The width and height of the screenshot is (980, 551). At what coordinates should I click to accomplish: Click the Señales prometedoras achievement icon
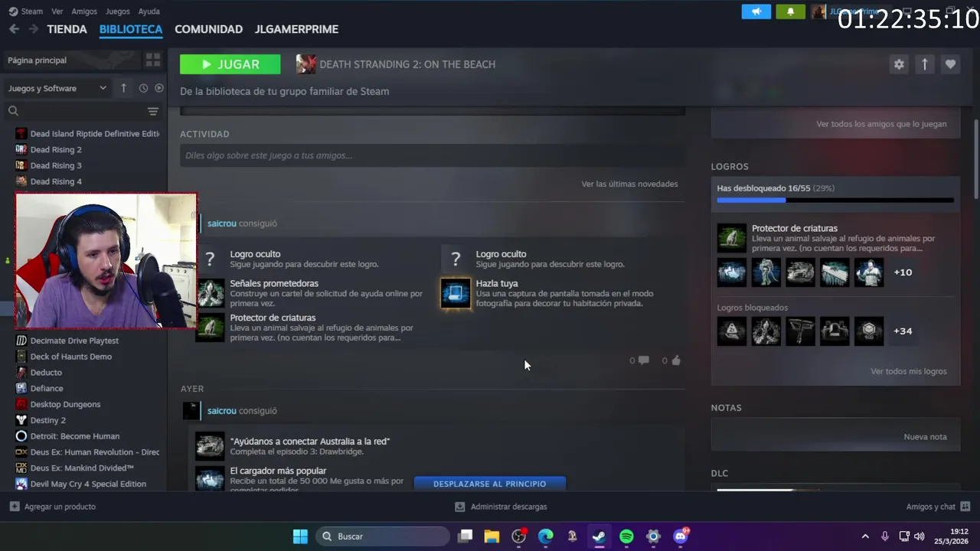point(210,293)
